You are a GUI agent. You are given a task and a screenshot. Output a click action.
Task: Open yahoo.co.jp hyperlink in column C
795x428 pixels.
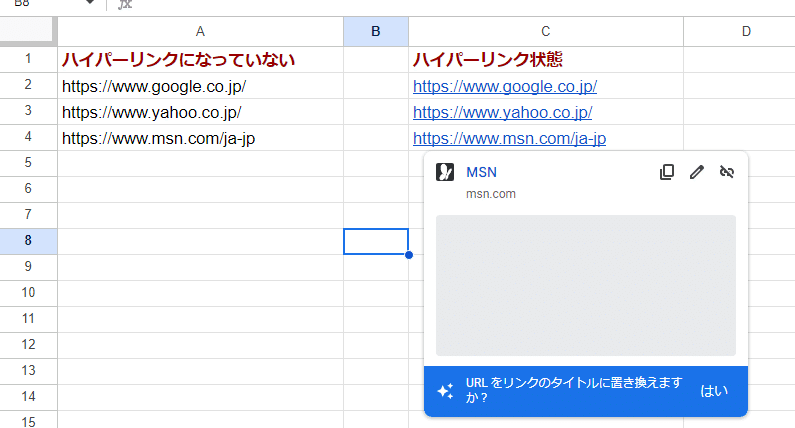pos(502,112)
